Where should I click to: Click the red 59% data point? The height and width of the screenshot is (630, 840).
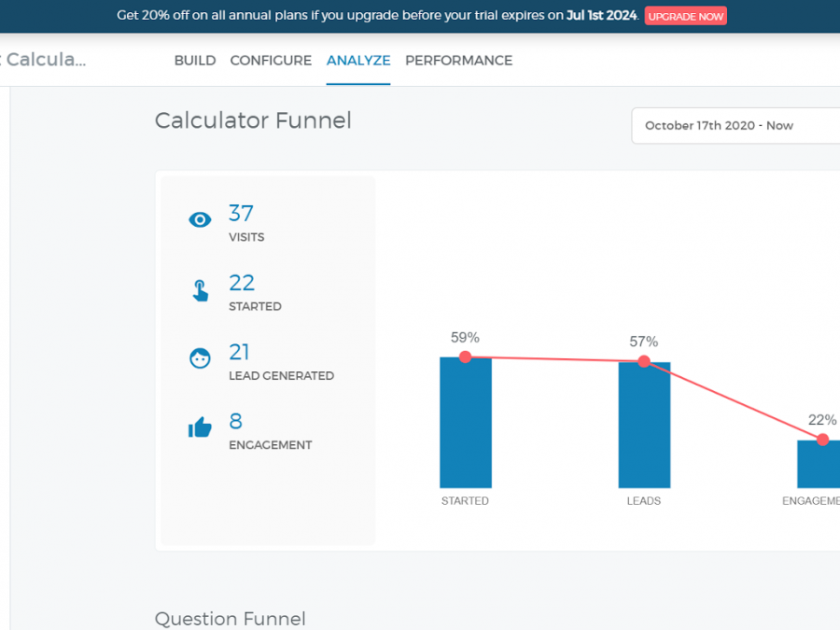(466, 357)
